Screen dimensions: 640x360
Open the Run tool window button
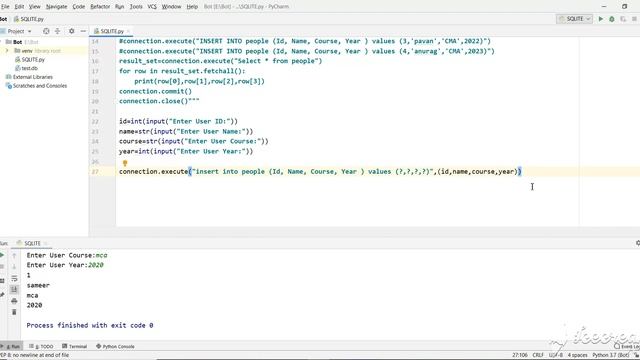(x=11, y=346)
